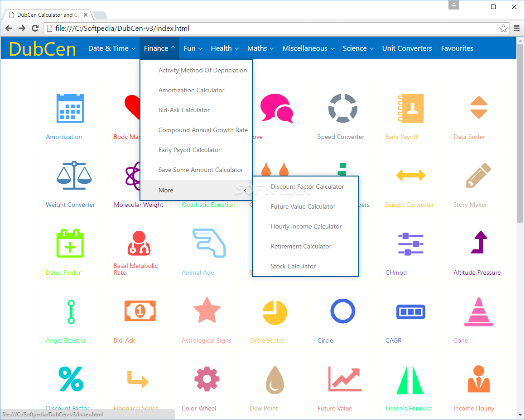Click the Discount Factor percent icon

(71, 379)
